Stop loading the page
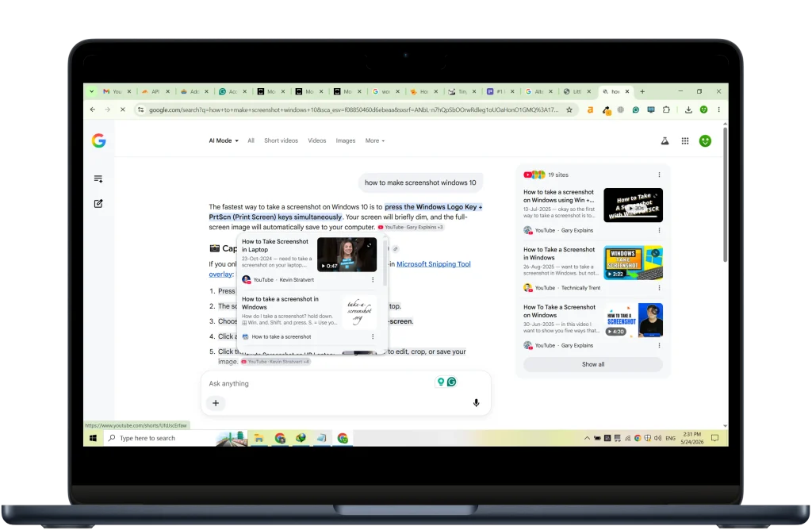The height and width of the screenshot is (530, 812). pyautogui.click(x=123, y=109)
